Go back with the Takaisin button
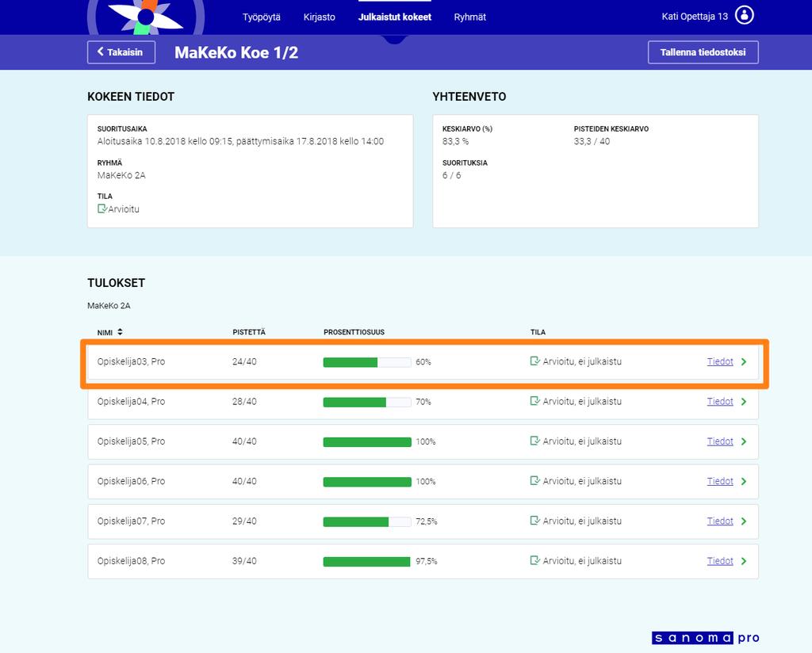The image size is (812, 653). (x=121, y=52)
